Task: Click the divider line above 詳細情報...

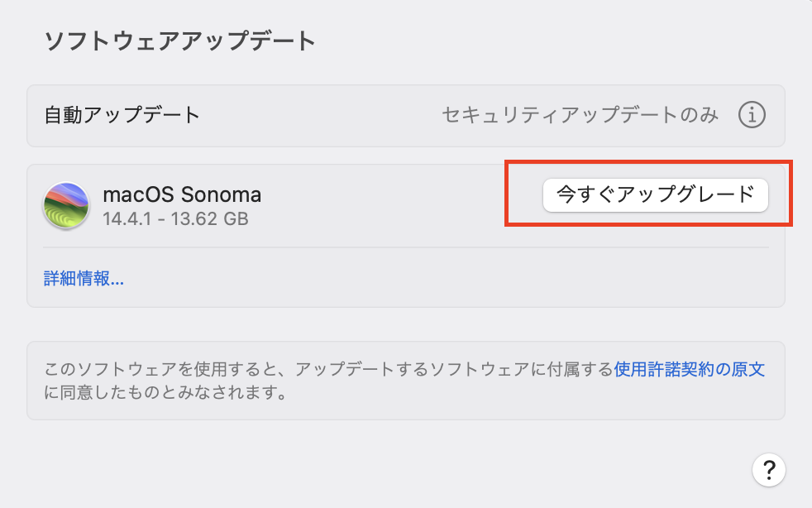Action: click(x=405, y=247)
